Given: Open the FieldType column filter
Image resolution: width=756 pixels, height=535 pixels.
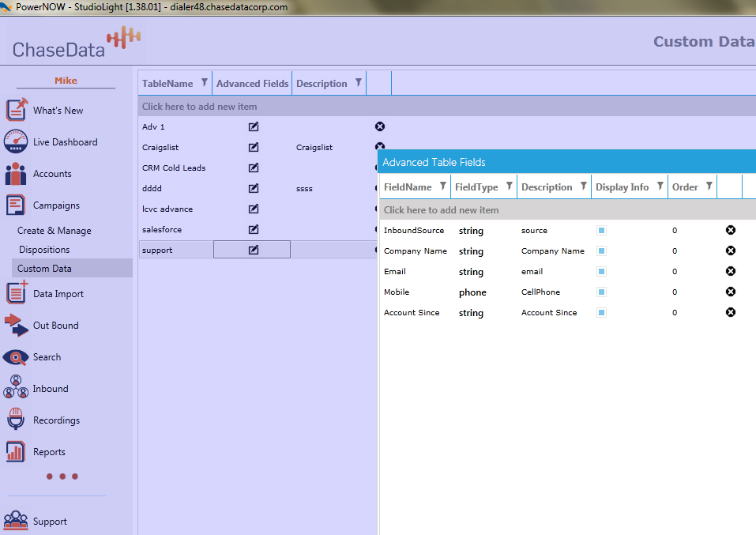Looking at the screenshot, I should click(x=510, y=186).
